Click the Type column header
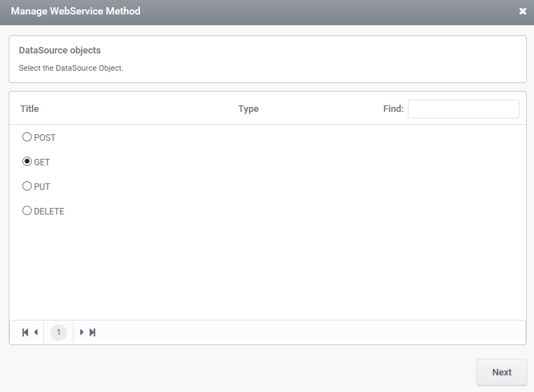 point(248,109)
